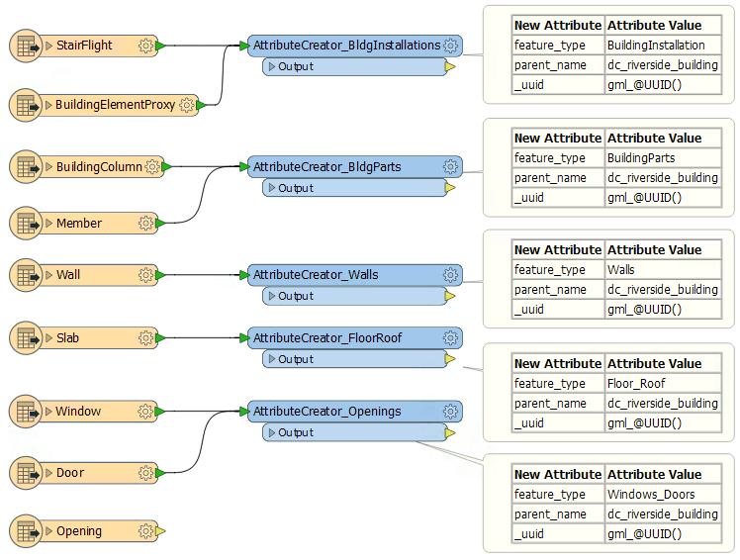The height and width of the screenshot is (560, 740).
Task: Select the StairFlight feature type label
Action: coord(84,46)
